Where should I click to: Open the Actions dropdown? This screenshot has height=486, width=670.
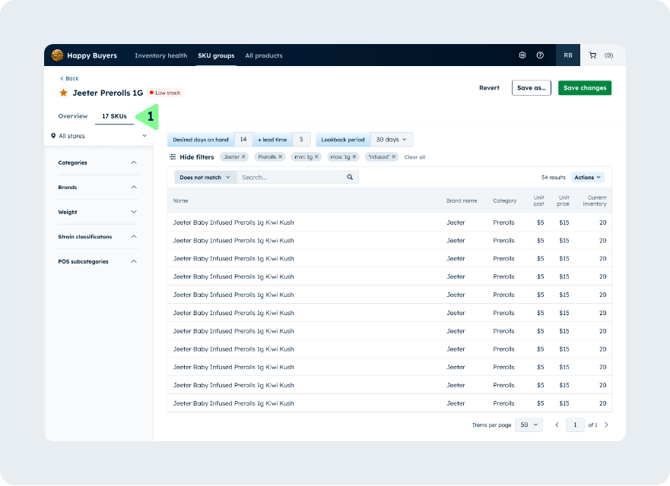(588, 177)
